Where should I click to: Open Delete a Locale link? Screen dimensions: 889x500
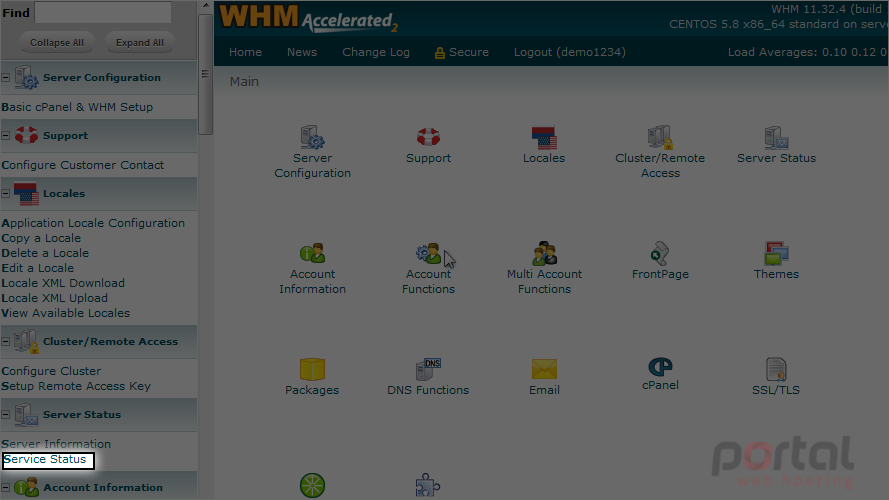tap(45, 253)
